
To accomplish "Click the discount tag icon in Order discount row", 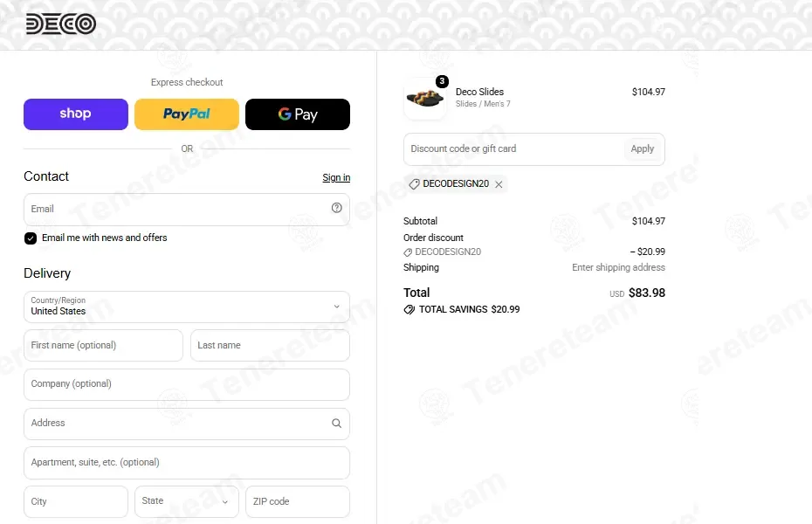I will [x=408, y=252].
